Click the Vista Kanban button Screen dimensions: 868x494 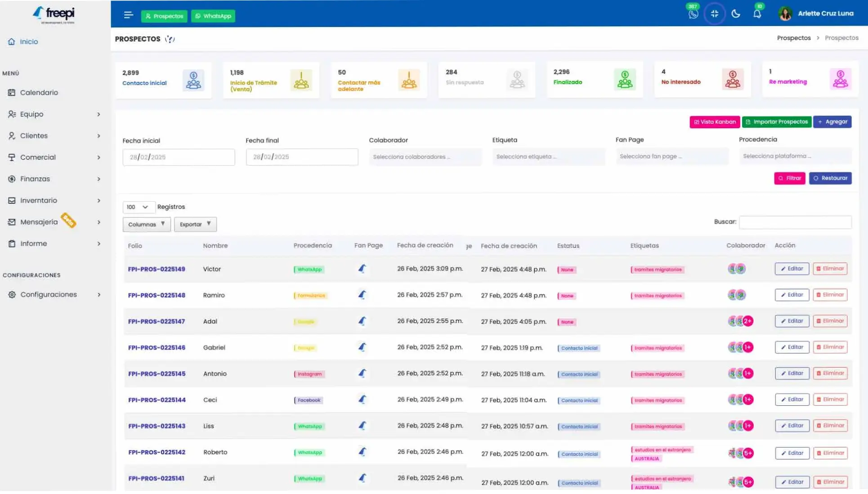pos(715,122)
